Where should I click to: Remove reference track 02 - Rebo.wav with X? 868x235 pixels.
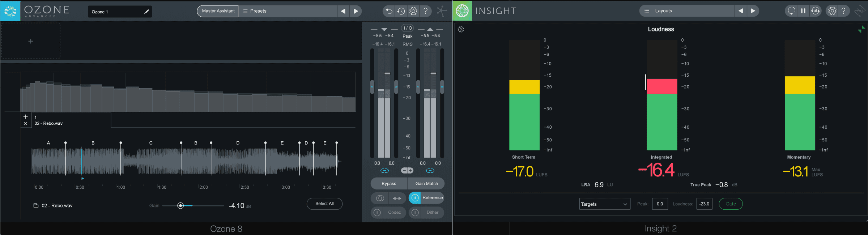25,124
